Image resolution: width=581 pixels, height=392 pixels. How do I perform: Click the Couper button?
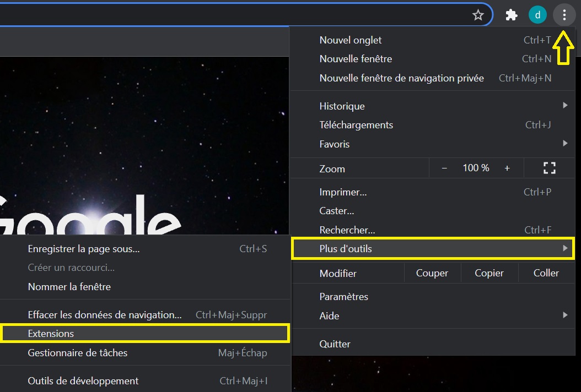[x=432, y=273]
